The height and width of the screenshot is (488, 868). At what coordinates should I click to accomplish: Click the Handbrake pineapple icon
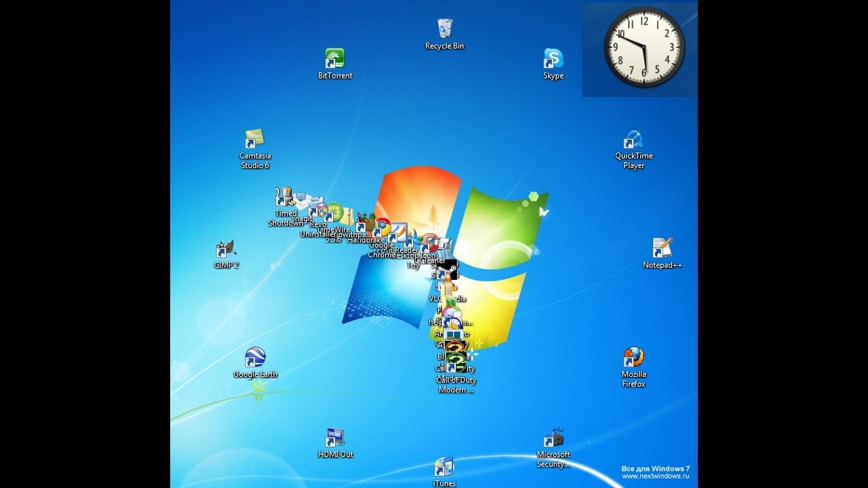pyautogui.click(x=366, y=223)
